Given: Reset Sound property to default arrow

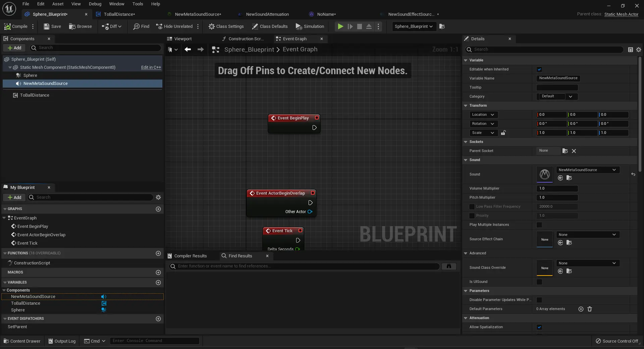Looking at the screenshot, I should coord(633,174).
